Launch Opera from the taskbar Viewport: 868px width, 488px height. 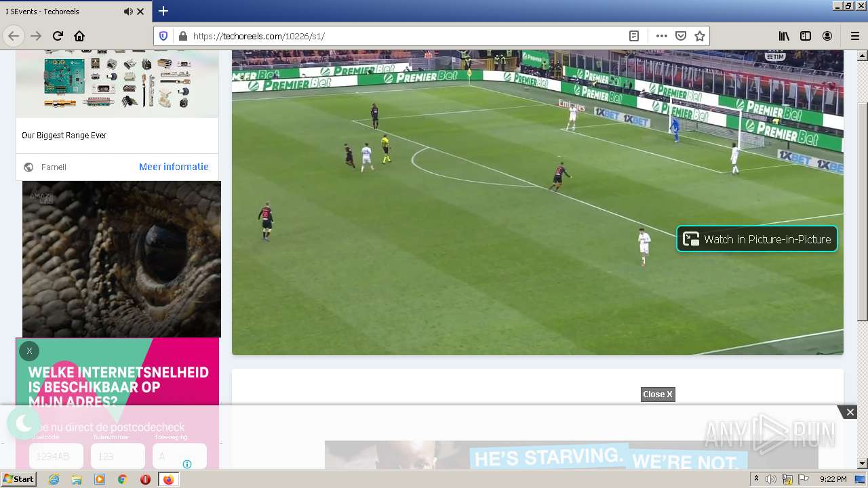click(x=145, y=479)
